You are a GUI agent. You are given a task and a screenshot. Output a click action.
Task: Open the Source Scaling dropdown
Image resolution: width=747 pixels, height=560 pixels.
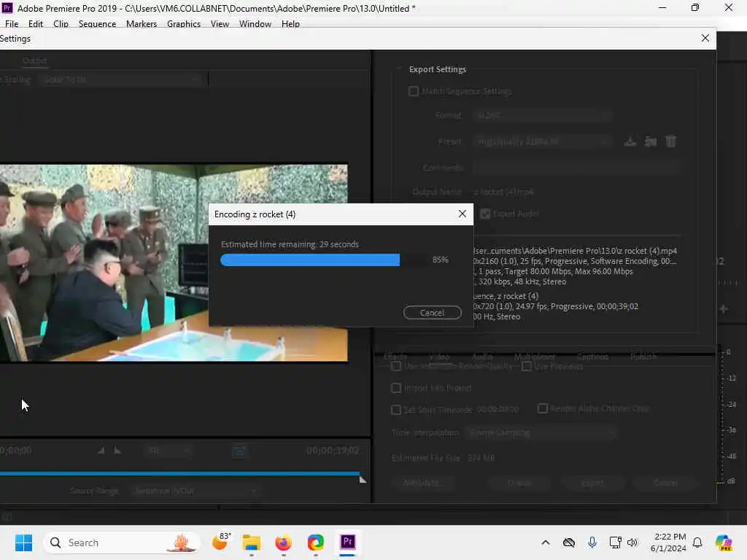coord(122,79)
